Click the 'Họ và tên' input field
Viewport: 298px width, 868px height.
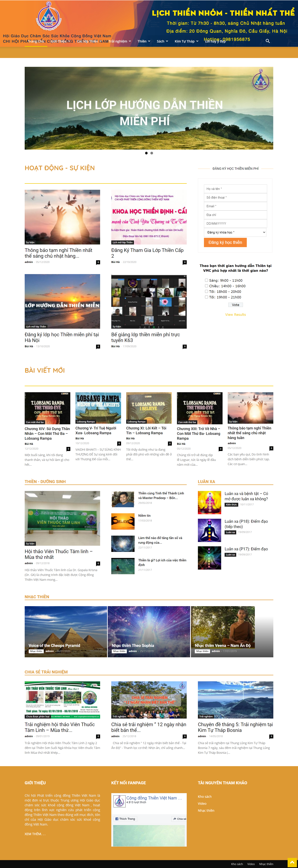[x=235, y=189]
